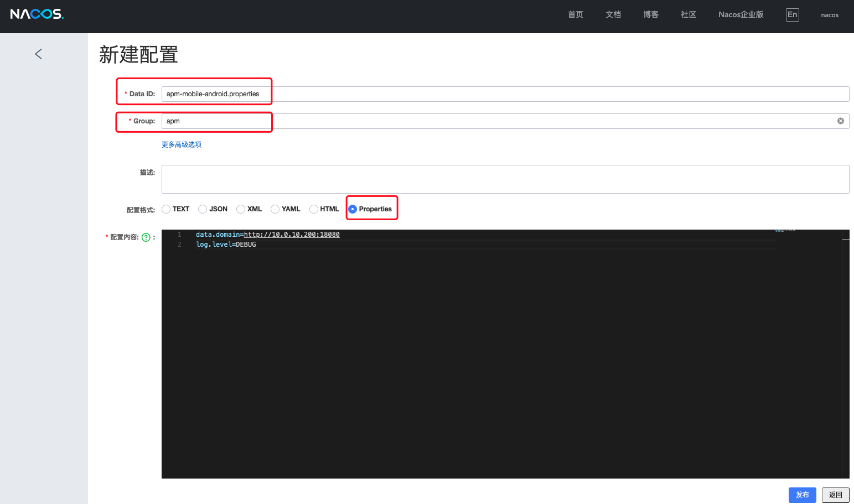The image size is (854, 504).
Task: Select the YAML format radio button
Action: point(275,209)
